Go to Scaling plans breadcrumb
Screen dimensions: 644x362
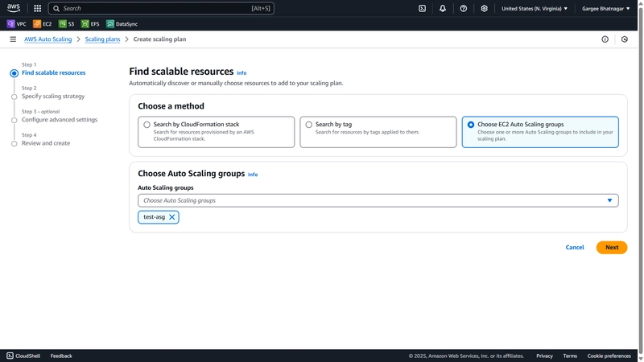[x=102, y=39]
